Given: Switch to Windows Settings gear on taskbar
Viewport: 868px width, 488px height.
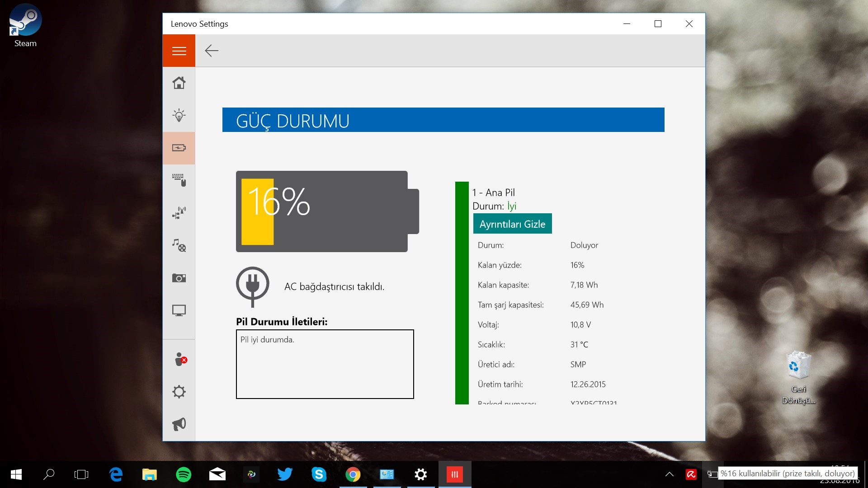Looking at the screenshot, I should 421,474.
